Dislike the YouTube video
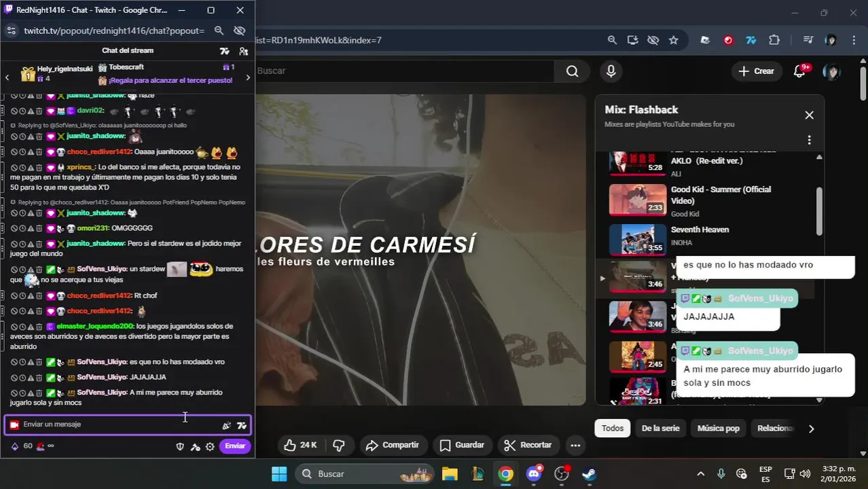The image size is (868, 489). [x=339, y=445]
